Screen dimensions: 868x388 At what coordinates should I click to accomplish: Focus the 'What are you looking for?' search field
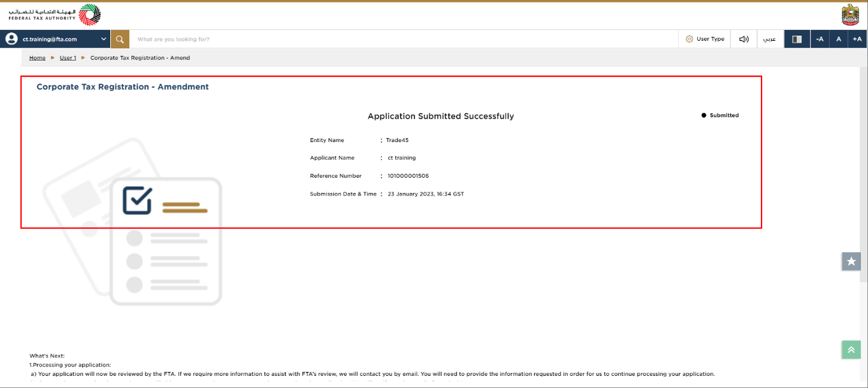tap(404, 39)
